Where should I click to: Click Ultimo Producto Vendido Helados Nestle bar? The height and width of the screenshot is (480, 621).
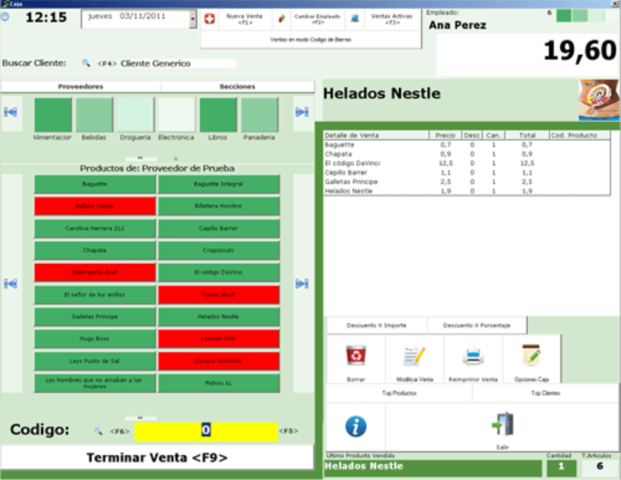coord(433,467)
